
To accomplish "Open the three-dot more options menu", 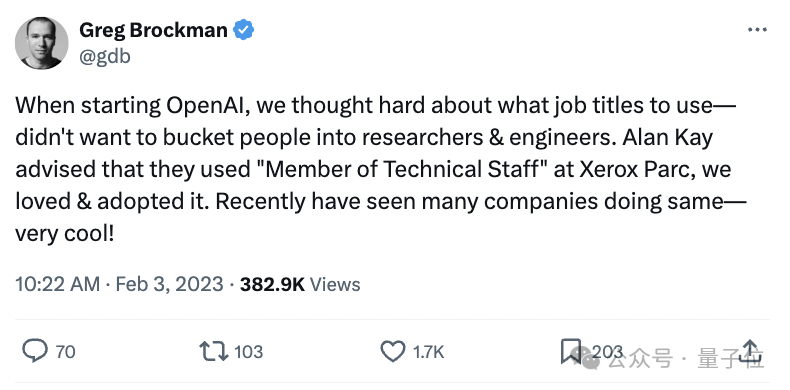I will pyautogui.click(x=757, y=30).
